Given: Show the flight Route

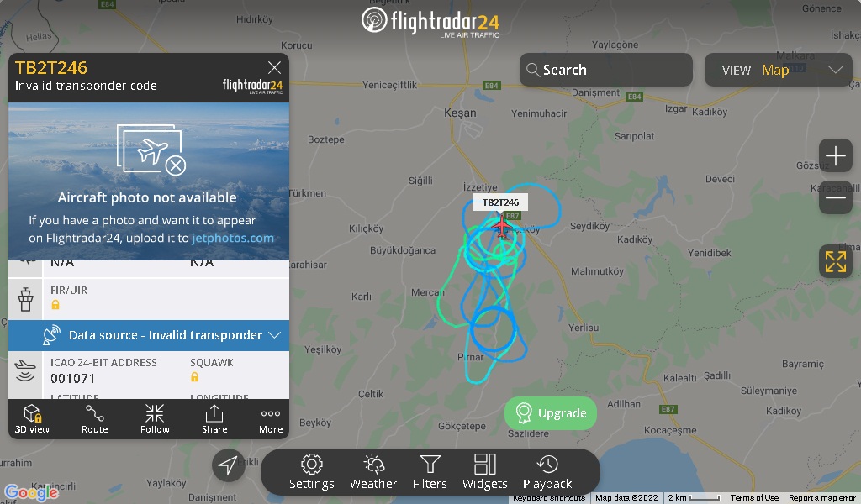Looking at the screenshot, I should click(x=94, y=419).
